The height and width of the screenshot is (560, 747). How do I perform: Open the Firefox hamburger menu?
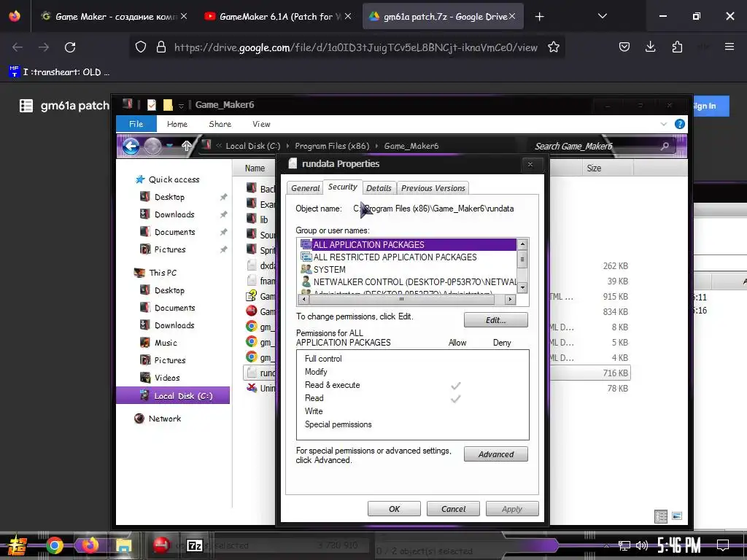(x=729, y=47)
